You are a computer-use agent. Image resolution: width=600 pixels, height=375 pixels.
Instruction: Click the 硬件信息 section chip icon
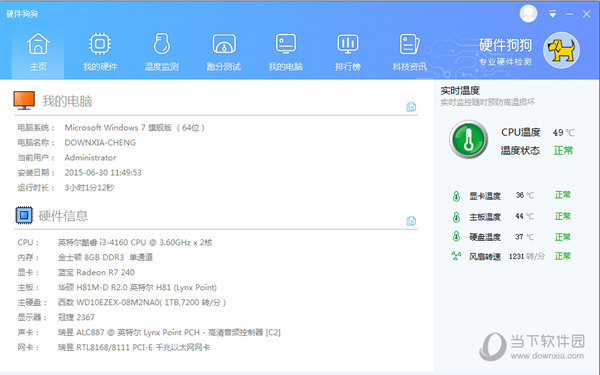coord(24,215)
